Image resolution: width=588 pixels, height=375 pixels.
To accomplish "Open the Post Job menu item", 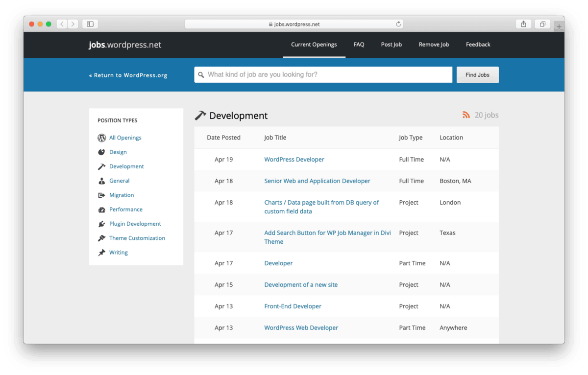I will point(392,45).
